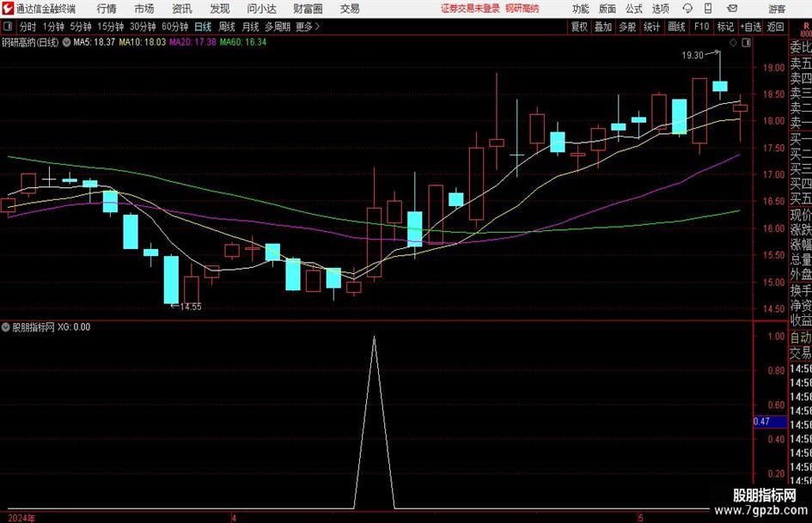812x523 pixels.
Task: Open the customer service headset icon
Action: (x=687, y=9)
